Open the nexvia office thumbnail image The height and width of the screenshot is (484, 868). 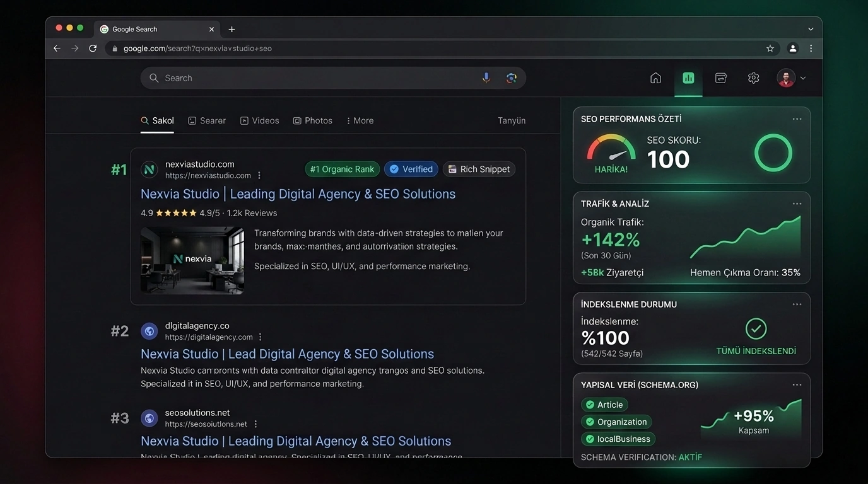192,260
